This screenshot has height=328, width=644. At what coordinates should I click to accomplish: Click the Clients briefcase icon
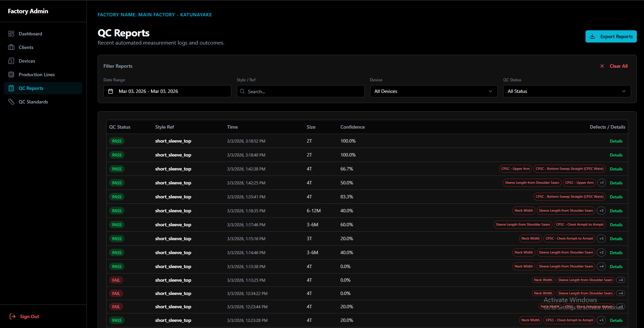click(x=11, y=47)
